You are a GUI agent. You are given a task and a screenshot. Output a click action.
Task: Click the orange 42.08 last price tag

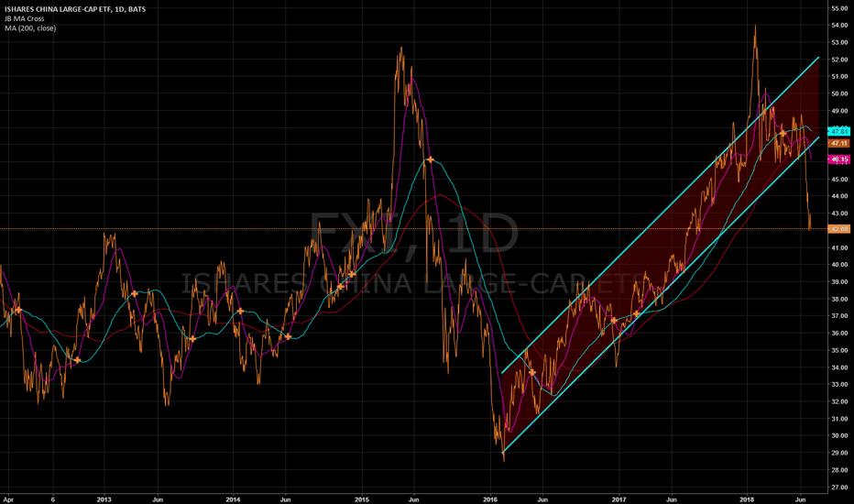(x=838, y=229)
